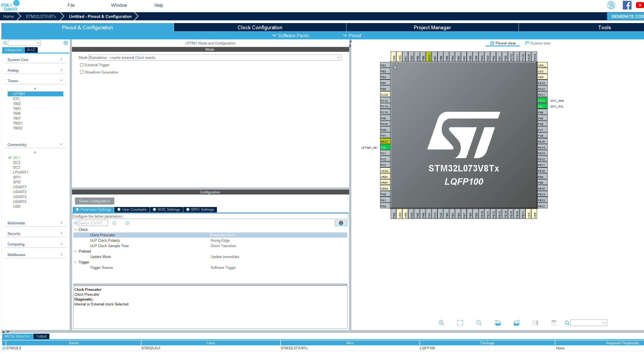This screenshot has height=354, width=644.
Task: Expand the System Core category
Action: [35, 60]
